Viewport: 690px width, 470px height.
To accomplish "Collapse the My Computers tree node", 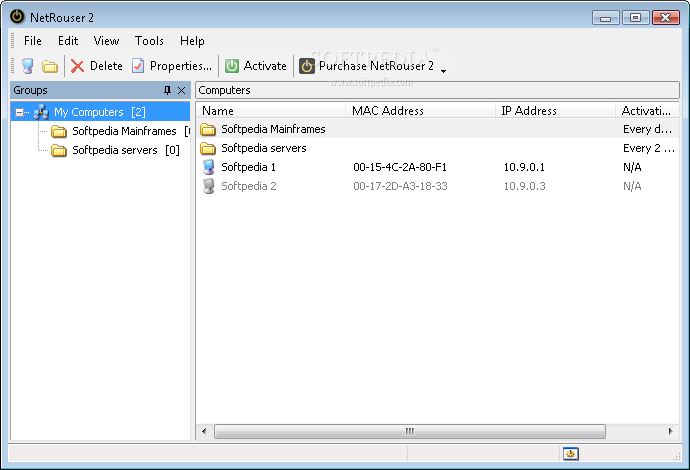I will (19, 113).
